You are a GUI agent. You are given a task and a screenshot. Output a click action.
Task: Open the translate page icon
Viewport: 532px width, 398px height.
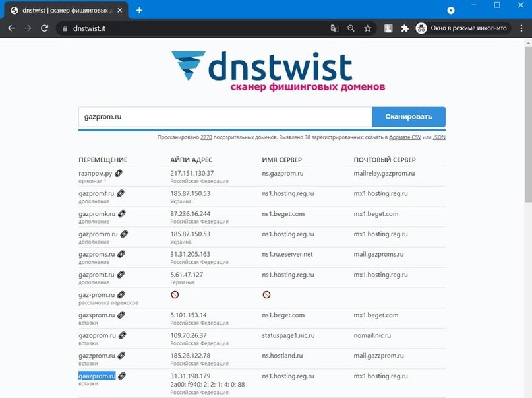(x=334, y=28)
